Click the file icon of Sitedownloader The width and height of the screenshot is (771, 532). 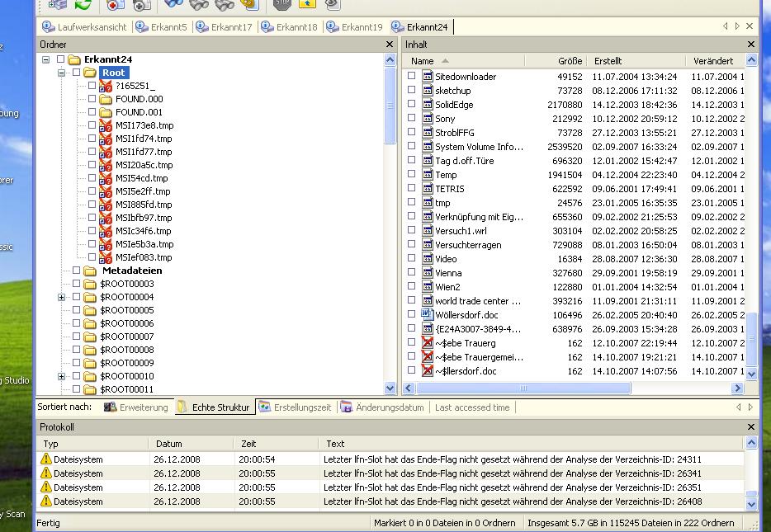(428, 76)
